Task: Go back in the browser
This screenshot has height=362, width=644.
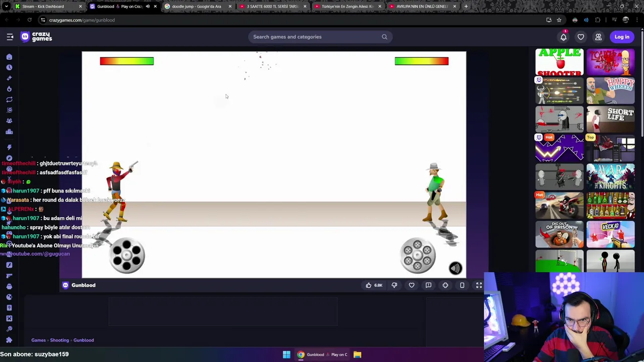Action: point(7,20)
